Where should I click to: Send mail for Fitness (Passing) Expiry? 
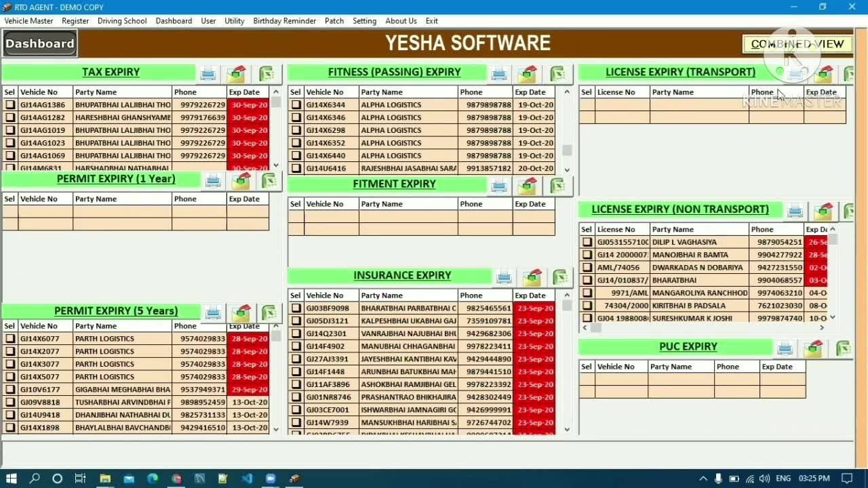(529, 73)
